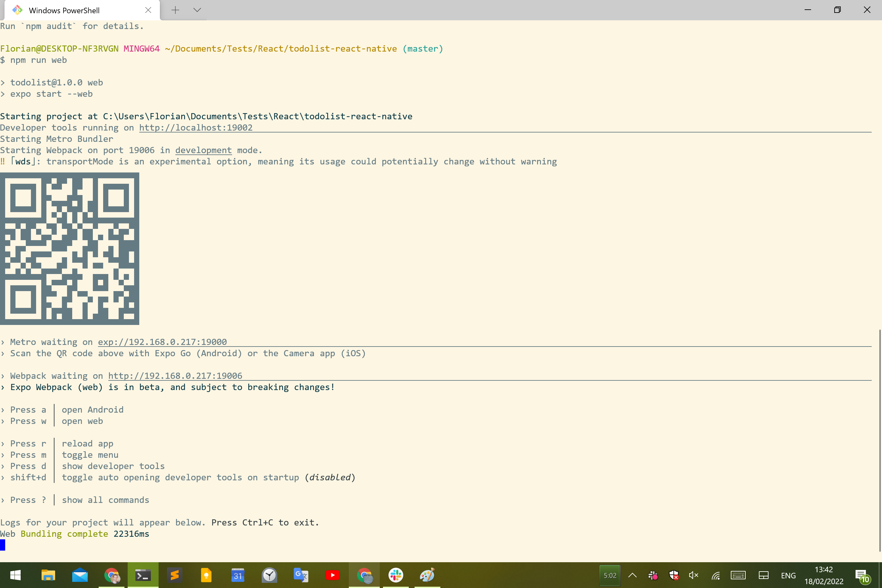Expand the new tab profile dropdown chevron
This screenshot has width=882, height=588.
197,10
